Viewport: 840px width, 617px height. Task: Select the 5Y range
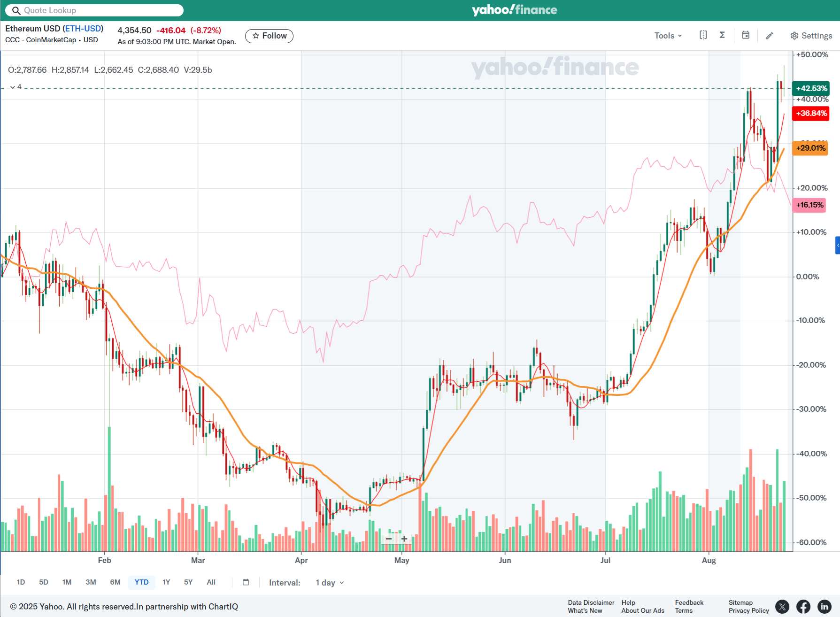point(188,582)
